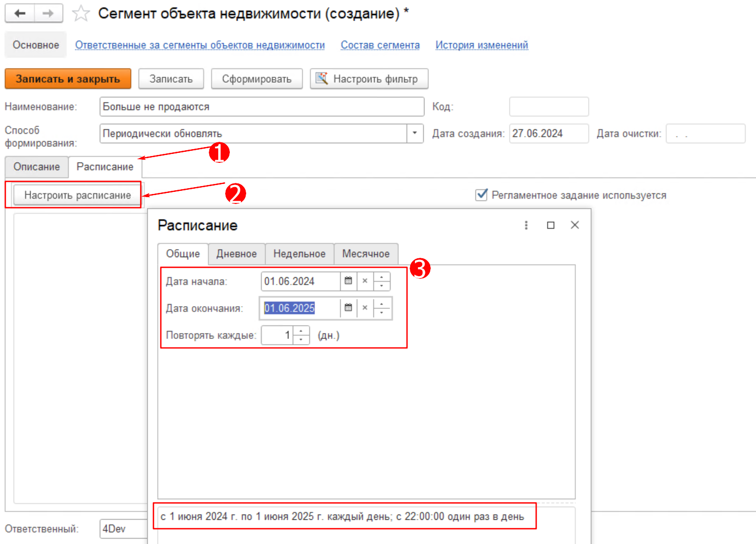Clear the Дата окончания field value
Image resolution: width=756 pixels, height=544 pixels.
pos(365,308)
